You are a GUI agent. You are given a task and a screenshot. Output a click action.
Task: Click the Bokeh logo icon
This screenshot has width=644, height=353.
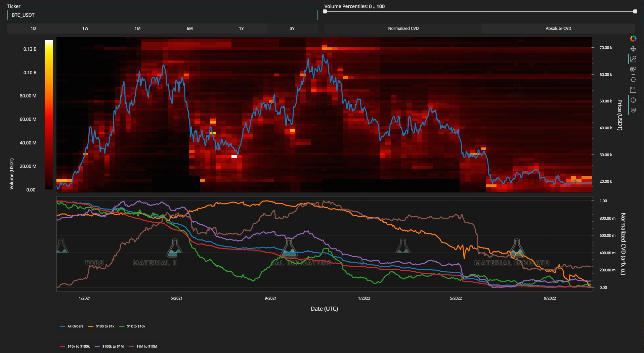coord(633,39)
